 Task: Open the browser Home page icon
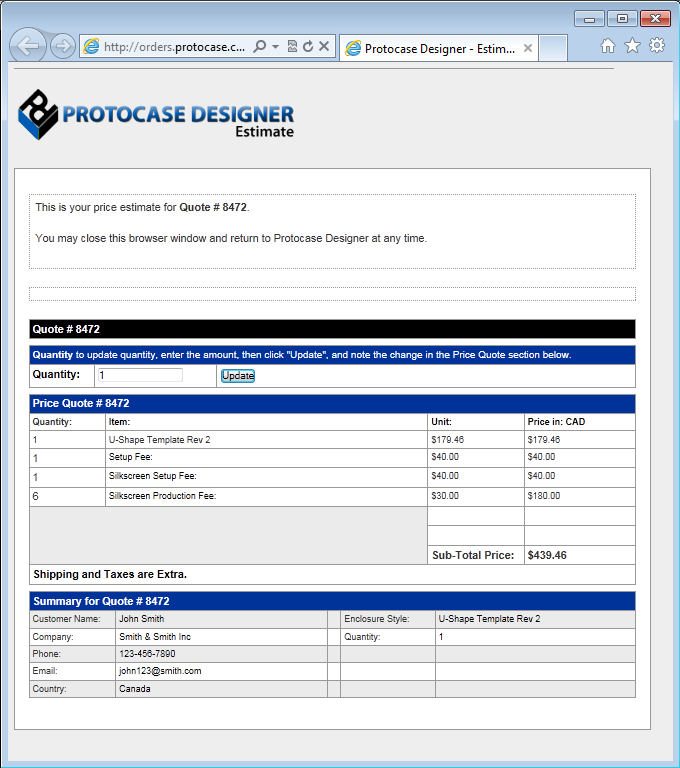[608, 45]
